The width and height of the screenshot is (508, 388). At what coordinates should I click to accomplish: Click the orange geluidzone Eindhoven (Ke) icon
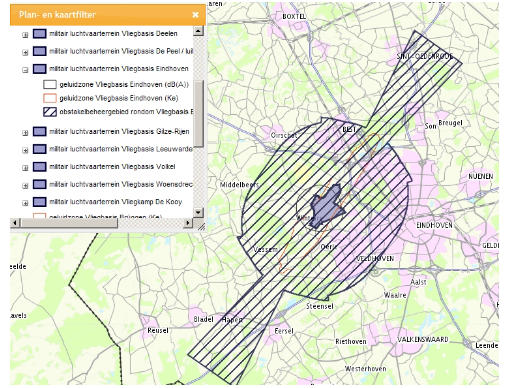click(50, 98)
